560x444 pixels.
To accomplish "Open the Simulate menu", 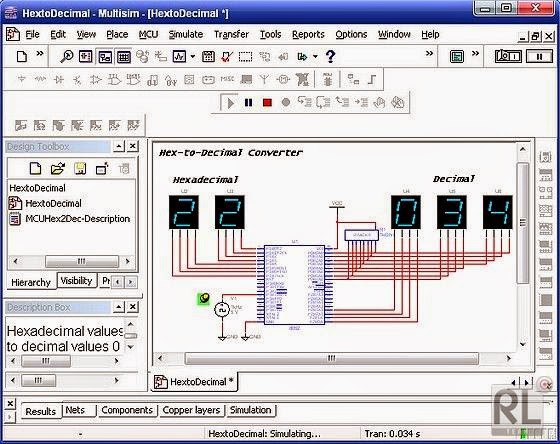I will coord(186,34).
